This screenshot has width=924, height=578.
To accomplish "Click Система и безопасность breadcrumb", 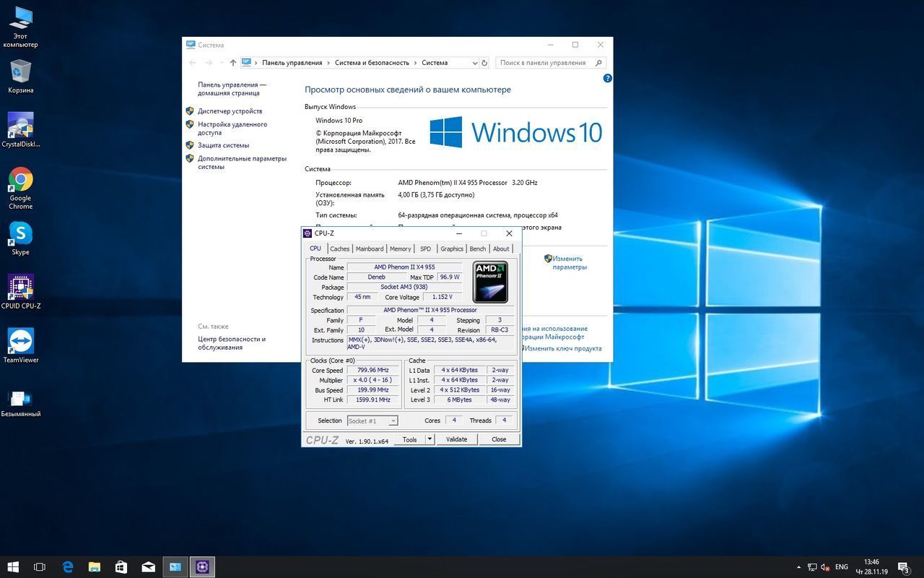I will point(372,63).
